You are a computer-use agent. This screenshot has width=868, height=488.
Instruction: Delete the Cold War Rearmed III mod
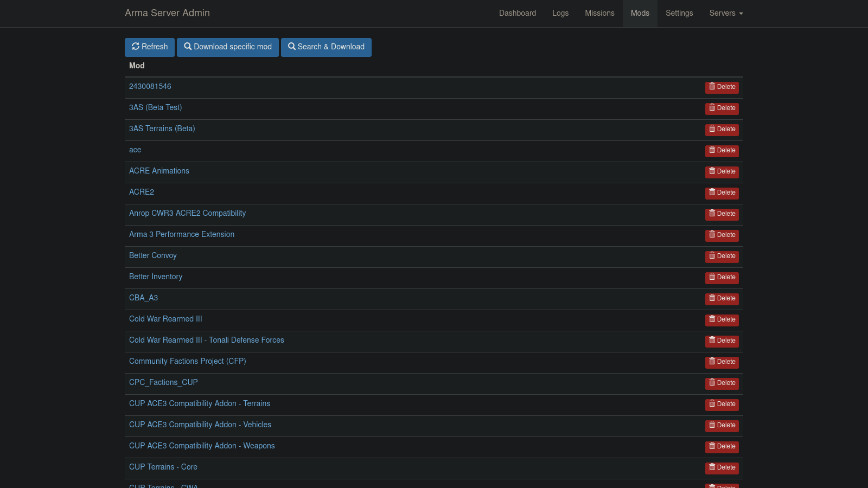722,320
